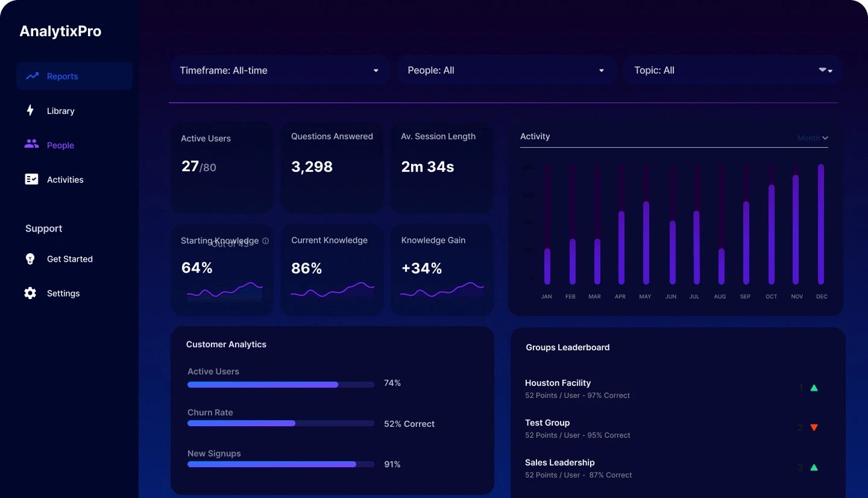Viewport: 868px width, 498px height.
Task: Select the Activities checklist icon
Action: [x=31, y=179]
